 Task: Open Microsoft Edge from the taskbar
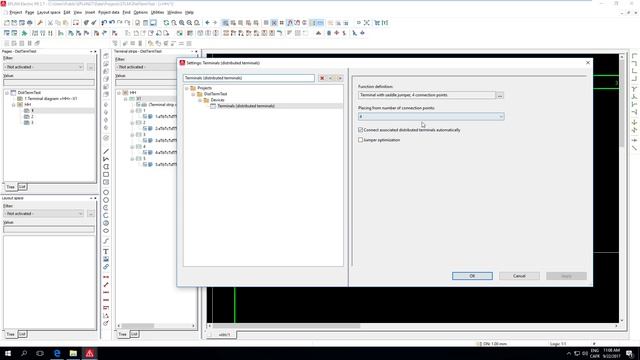click(x=57, y=353)
